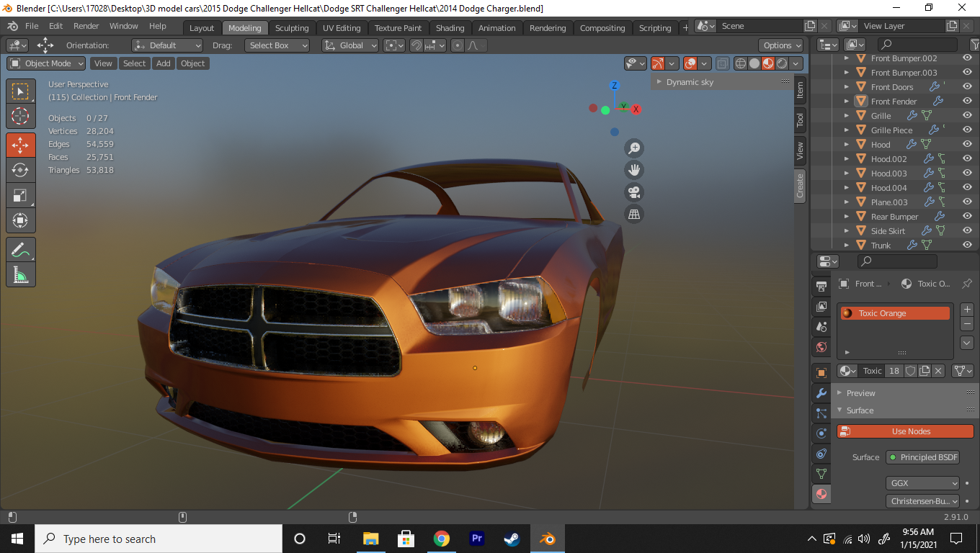Switch to solid viewport shading
Screen dimensions: 980x553
click(754, 63)
